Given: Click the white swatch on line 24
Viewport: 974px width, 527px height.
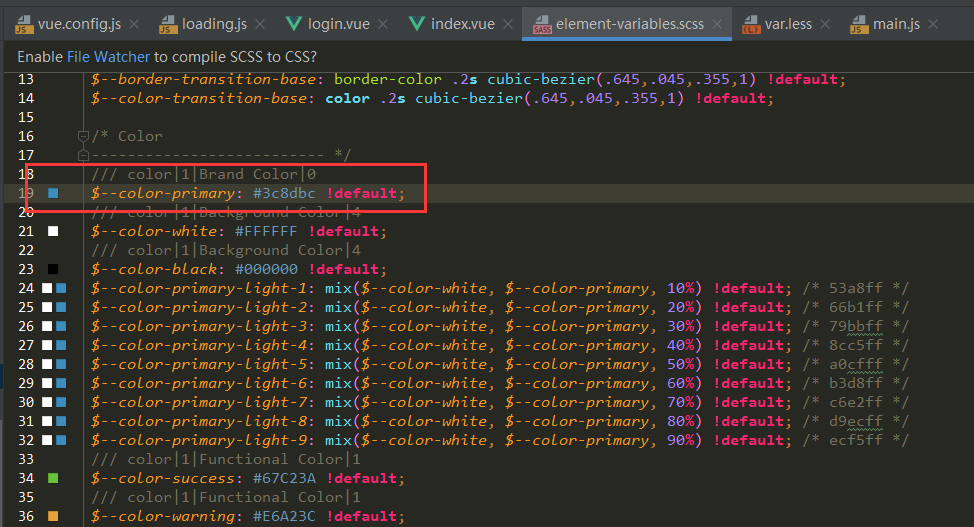Looking at the screenshot, I should click(x=47, y=288).
